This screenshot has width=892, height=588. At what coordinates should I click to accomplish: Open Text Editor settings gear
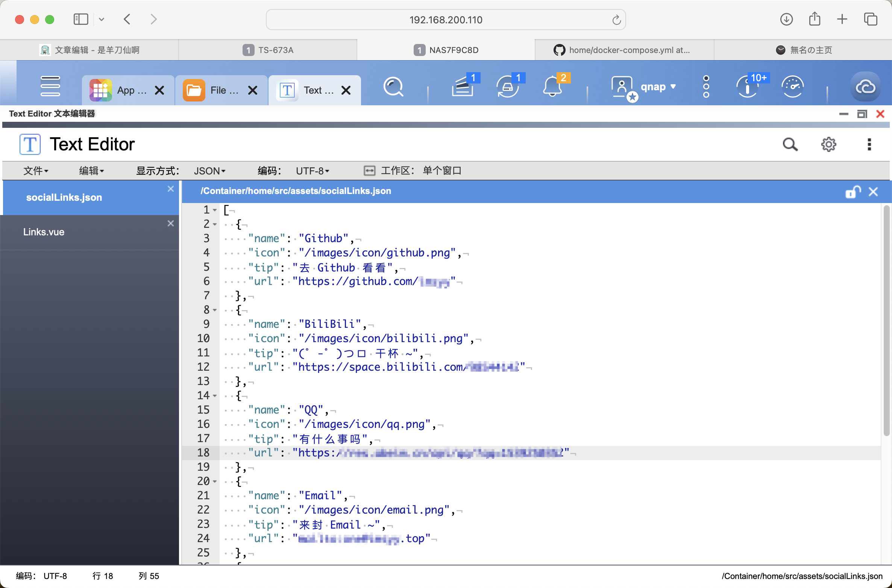coord(828,144)
